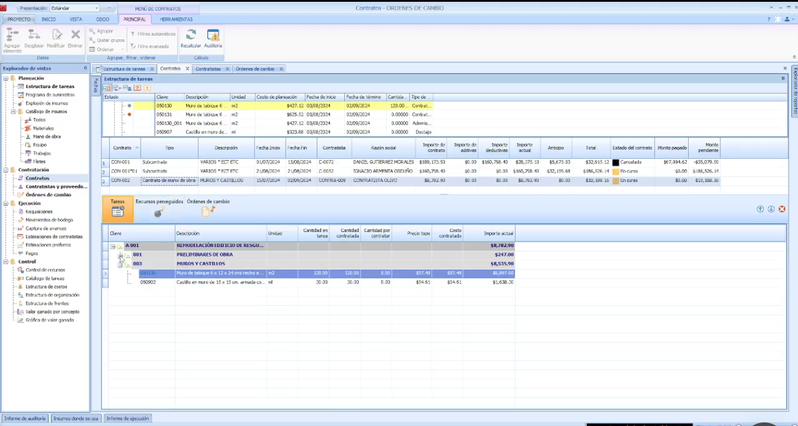Open Estimaciones de contratistas in the explorer

(54, 236)
